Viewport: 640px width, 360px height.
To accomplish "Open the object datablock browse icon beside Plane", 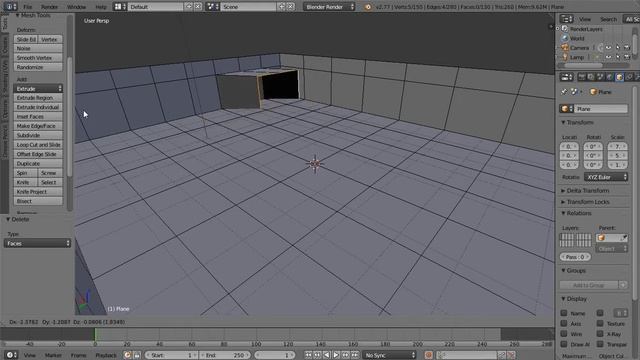I will coord(567,109).
